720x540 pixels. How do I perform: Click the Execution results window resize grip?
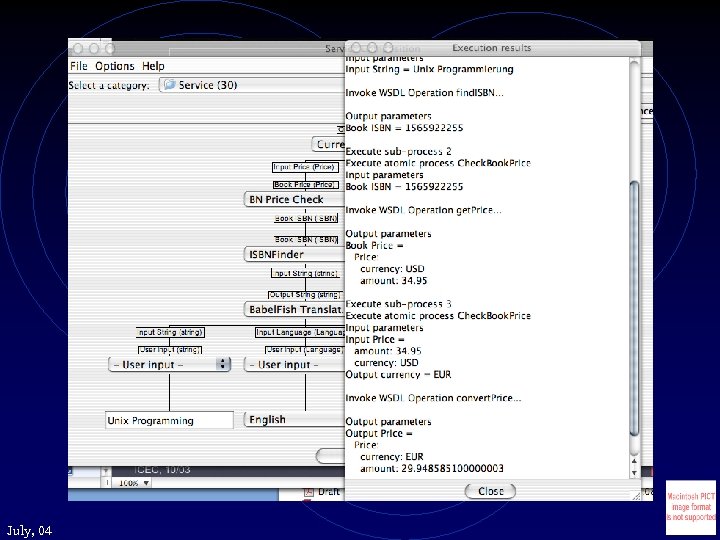[x=636, y=495]
